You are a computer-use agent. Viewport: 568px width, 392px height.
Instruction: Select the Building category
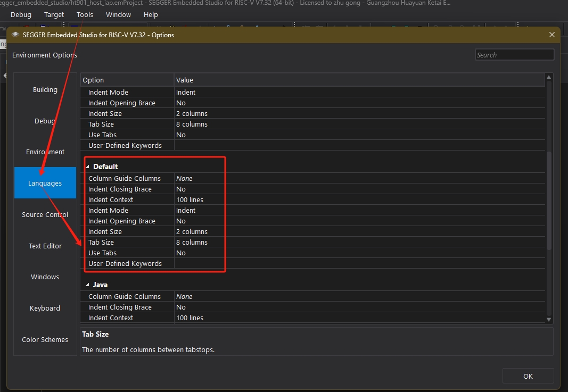(x=45, y=89)
